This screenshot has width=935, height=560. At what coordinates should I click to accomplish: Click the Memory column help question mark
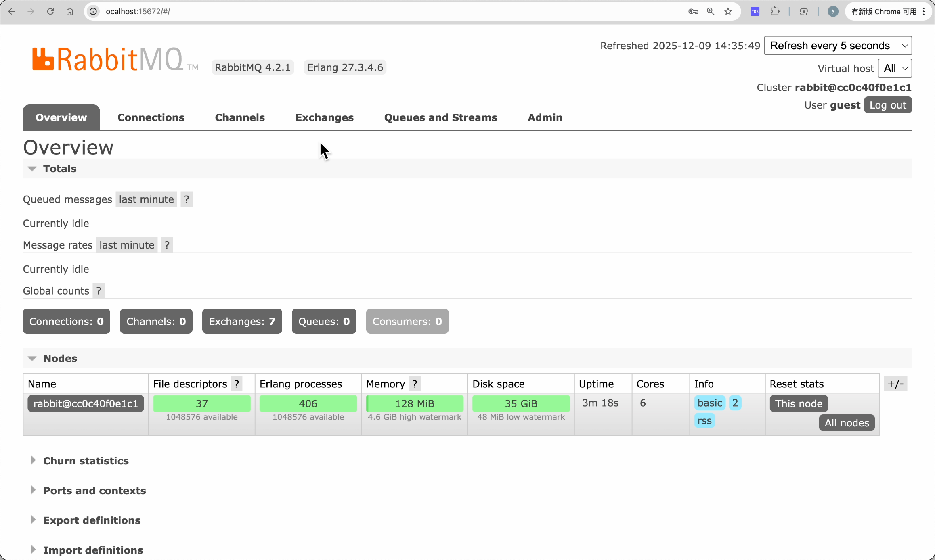pyautogui.click(x=415, y=384)
